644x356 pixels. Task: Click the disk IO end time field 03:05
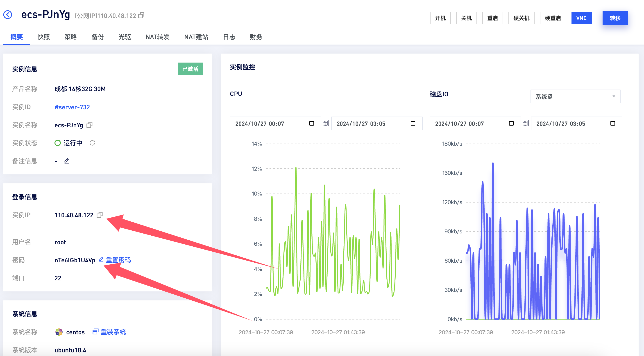576,123
